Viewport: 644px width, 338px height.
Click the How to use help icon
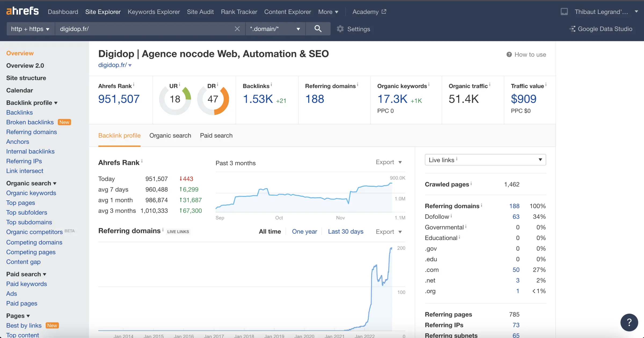point(509,54)
